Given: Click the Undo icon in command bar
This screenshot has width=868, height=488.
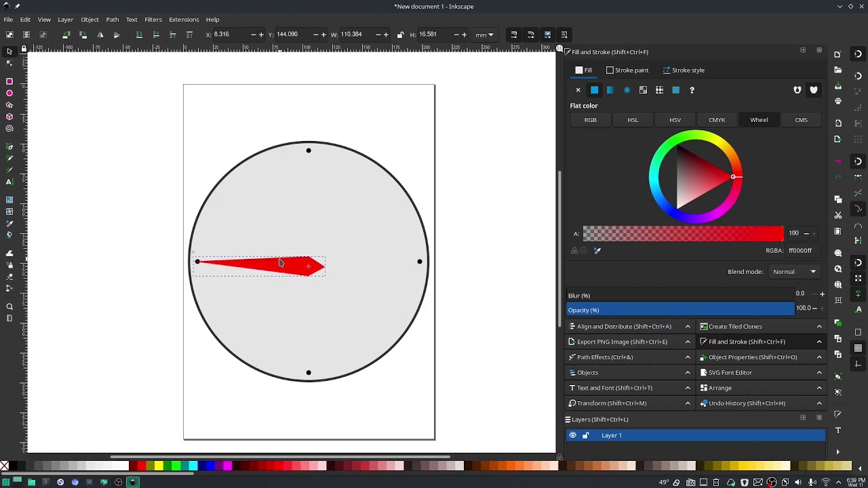Looking at the screenshot, I should [x=838, y=161].
